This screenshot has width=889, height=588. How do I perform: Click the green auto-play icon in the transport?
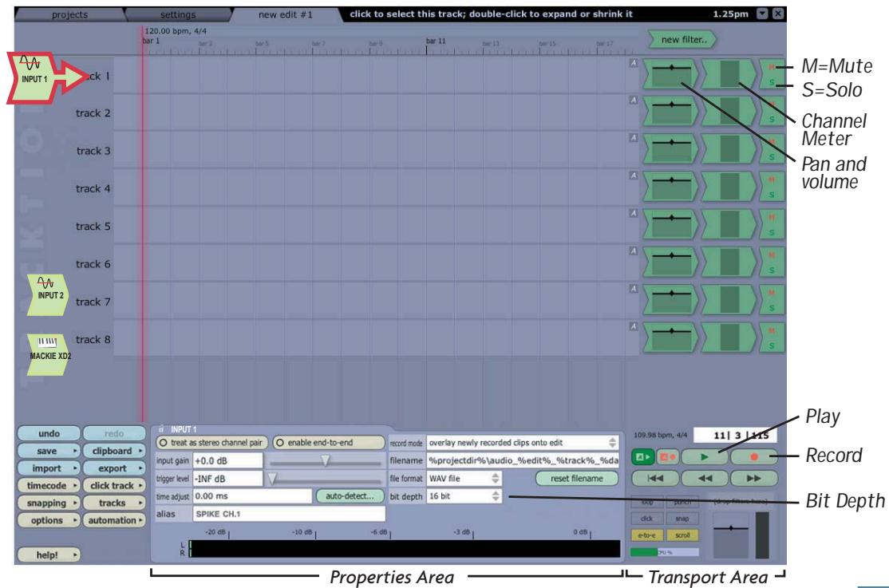643,456
